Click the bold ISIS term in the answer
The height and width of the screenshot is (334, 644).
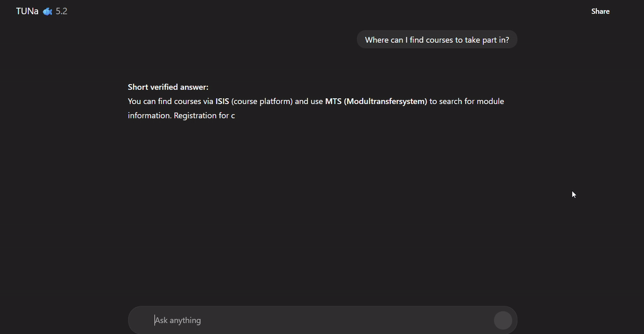(x=222, y=101)
